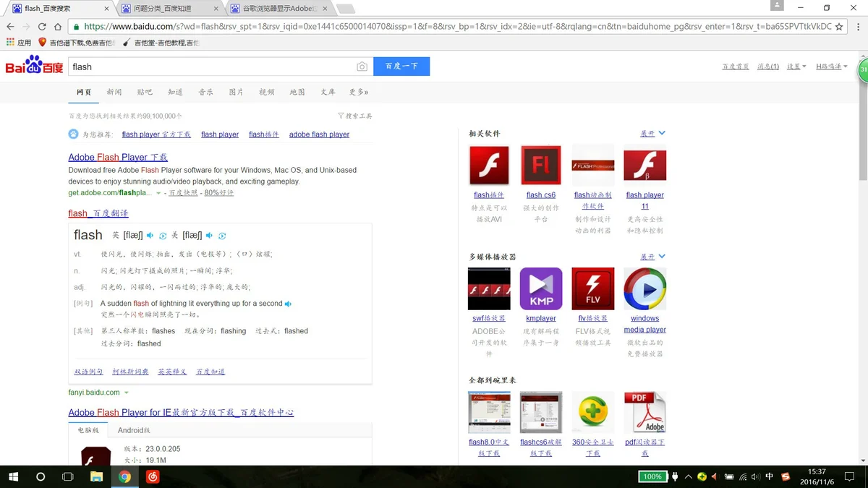Reload the page

(x=43, y=26)
